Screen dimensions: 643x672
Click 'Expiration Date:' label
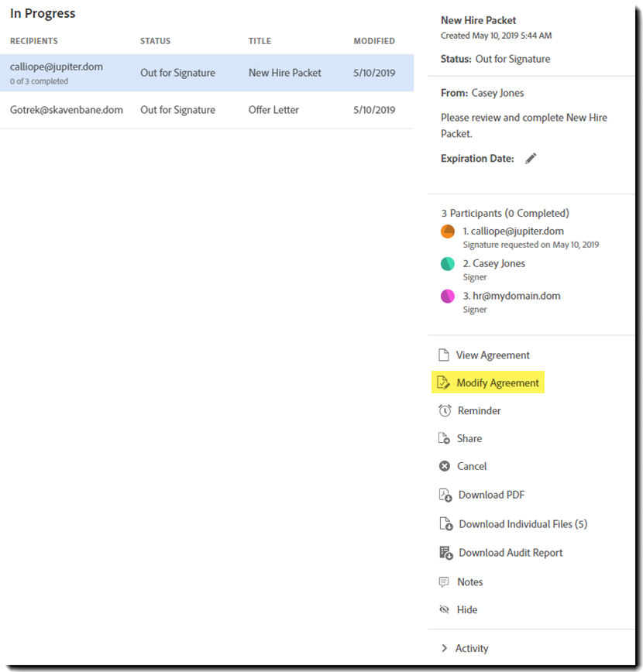[477, 159]
